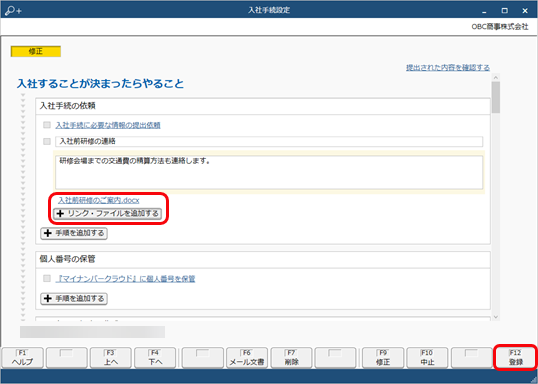This screenshot has height=384, width=538.
Task: Click the scrollbar down arrow
Action: pyautogui.click(x=495, y=317)
